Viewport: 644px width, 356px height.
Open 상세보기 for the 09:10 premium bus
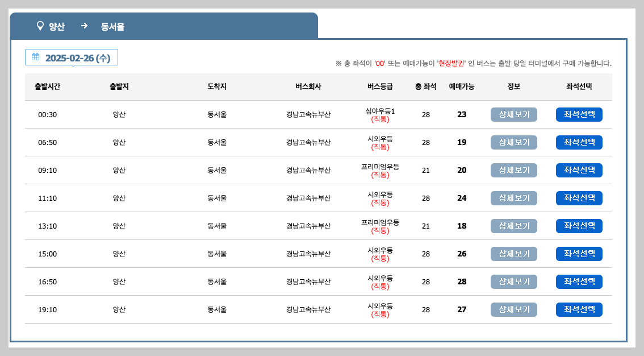coord(513,170)
